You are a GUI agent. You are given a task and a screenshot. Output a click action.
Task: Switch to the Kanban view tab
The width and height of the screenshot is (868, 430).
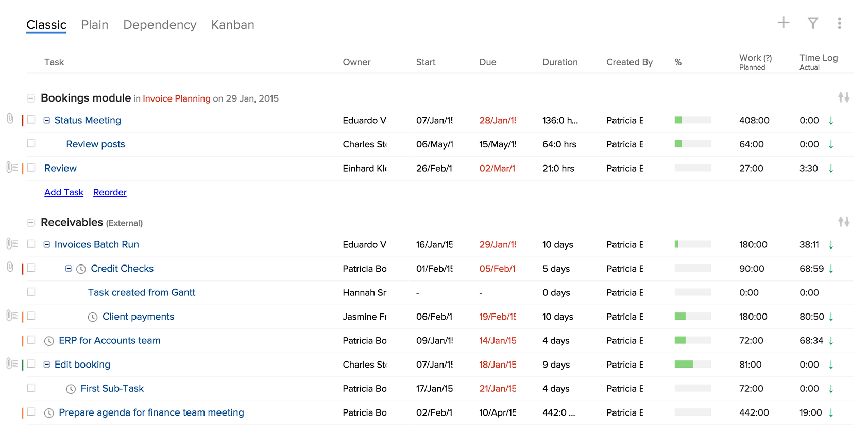232,25
